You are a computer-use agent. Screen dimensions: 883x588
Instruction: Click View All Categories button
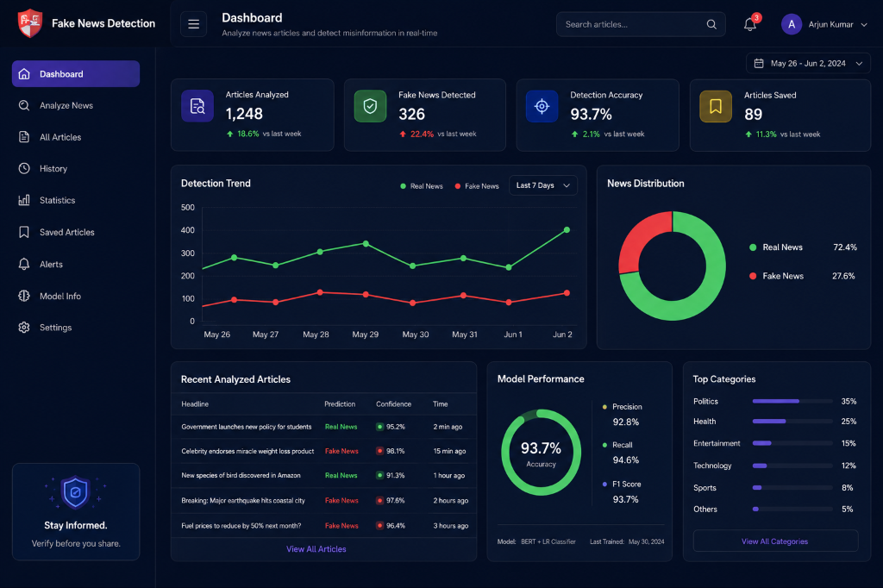coord(775,541)
